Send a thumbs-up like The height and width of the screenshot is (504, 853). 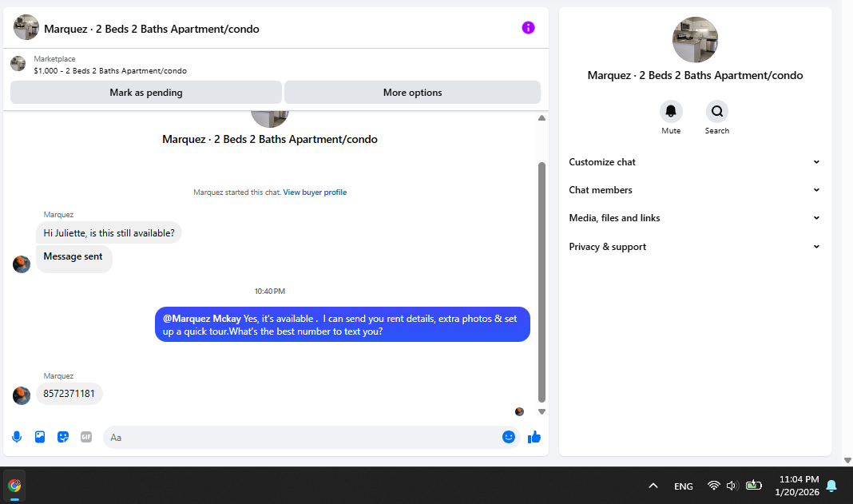[x=534, y=437]
